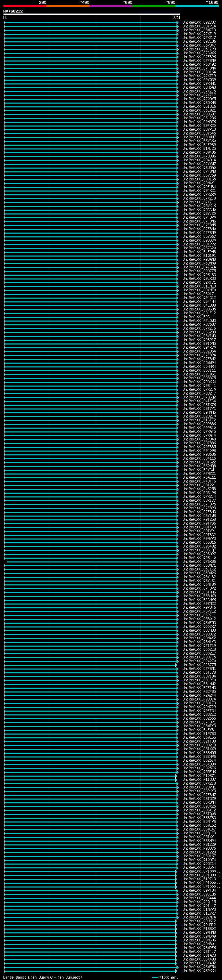Select label UniRef100_C3VIW6
Image resolution: width=222 pixels, height=980 pixels.
pyautogui.click(x=199, y=516)
